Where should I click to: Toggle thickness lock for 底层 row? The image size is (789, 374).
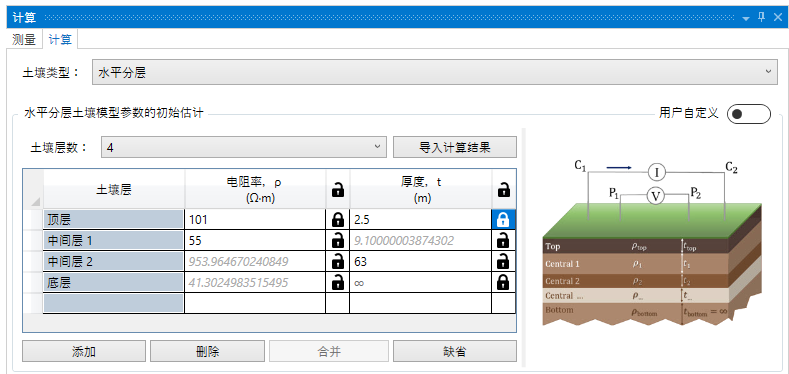pyautogui.click(x=503, y=282)
